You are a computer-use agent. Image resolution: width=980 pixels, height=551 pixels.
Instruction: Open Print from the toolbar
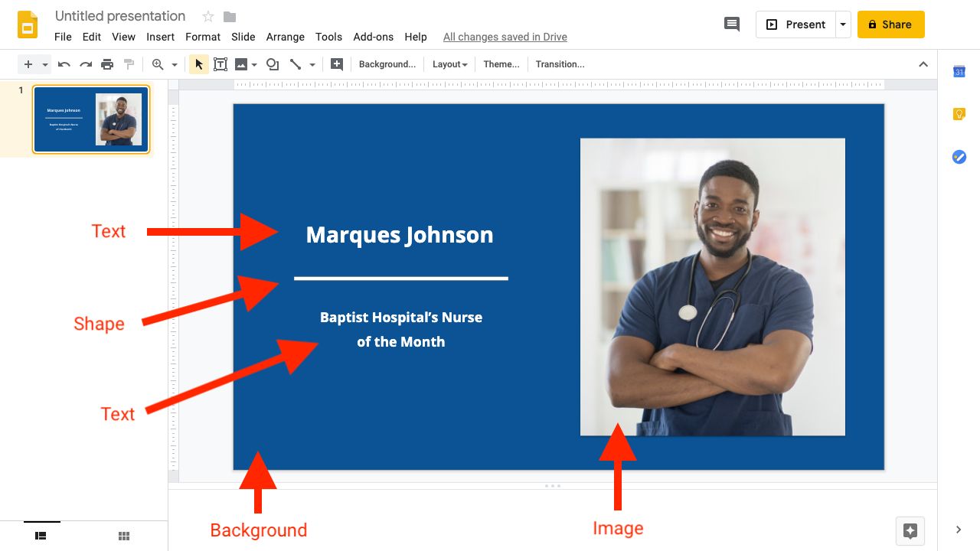coord(107,64)
